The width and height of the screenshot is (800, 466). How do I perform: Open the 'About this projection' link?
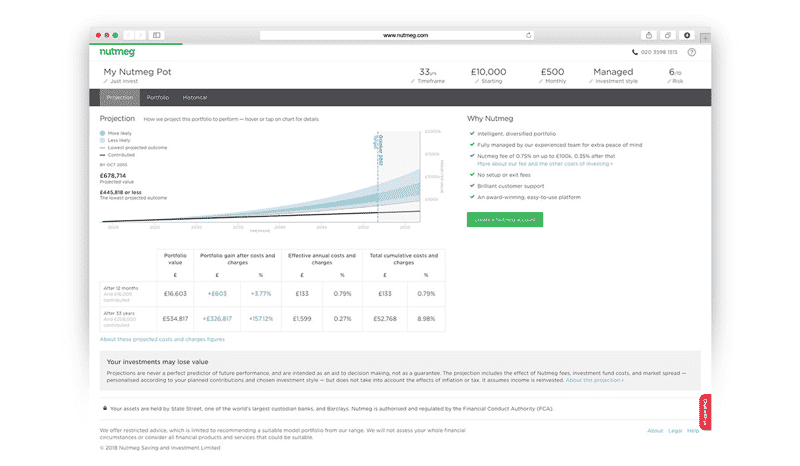[594, 380]
